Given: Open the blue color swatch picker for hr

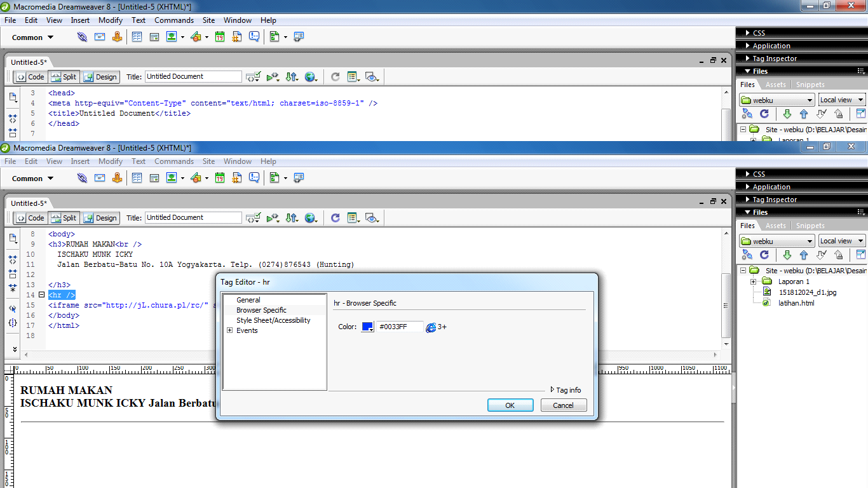Looking at the screenshot, I should [x=367, y=327].
